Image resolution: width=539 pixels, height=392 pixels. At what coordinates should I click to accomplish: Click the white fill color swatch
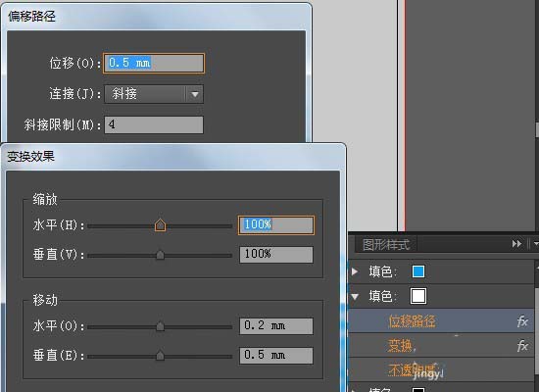pos(418,296)
